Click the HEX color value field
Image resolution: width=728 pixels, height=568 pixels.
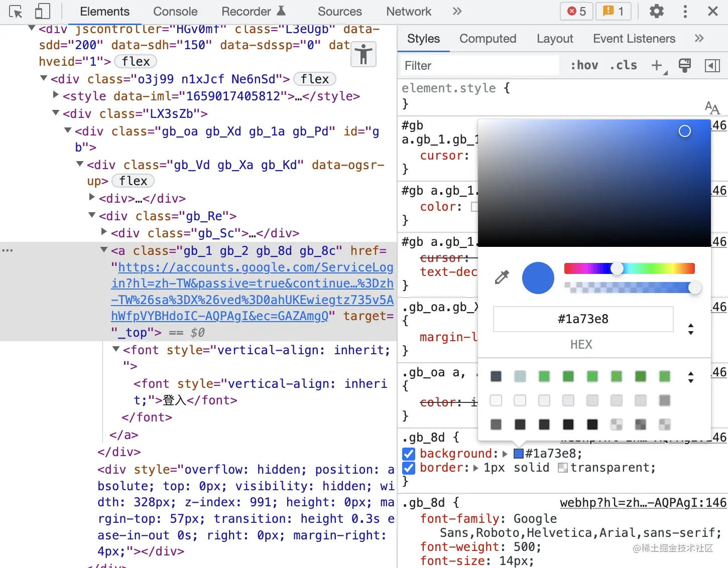[x=583, y=319]
